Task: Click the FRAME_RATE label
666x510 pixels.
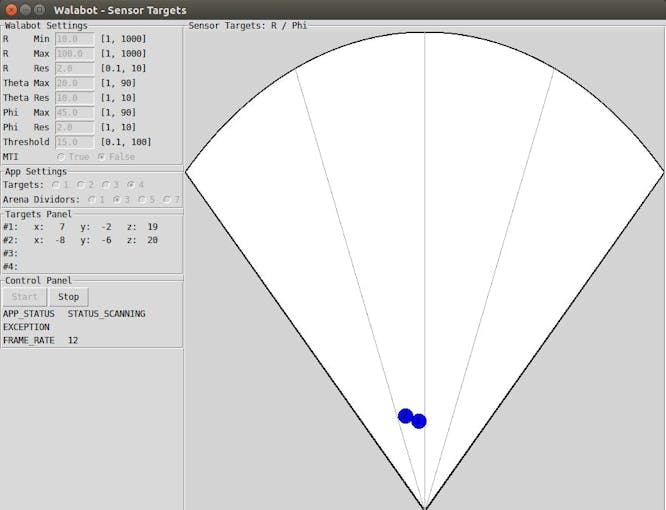Action: (x=28, y=340)
